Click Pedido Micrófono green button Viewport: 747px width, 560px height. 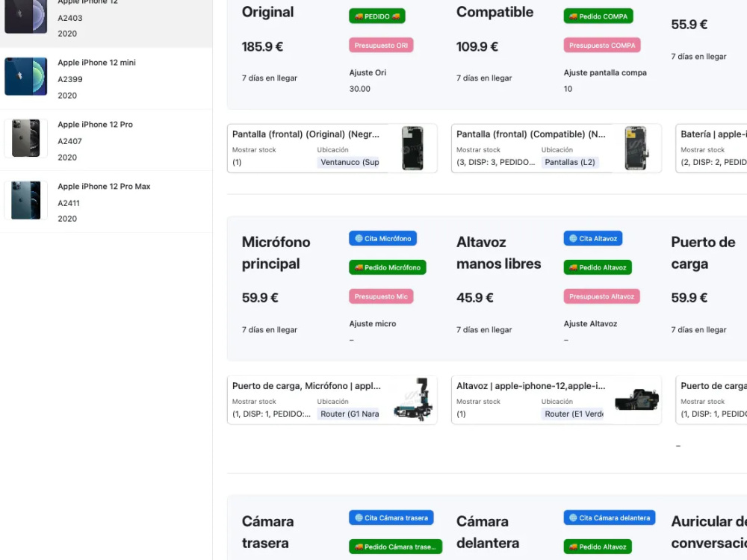(x=387, y=267)
